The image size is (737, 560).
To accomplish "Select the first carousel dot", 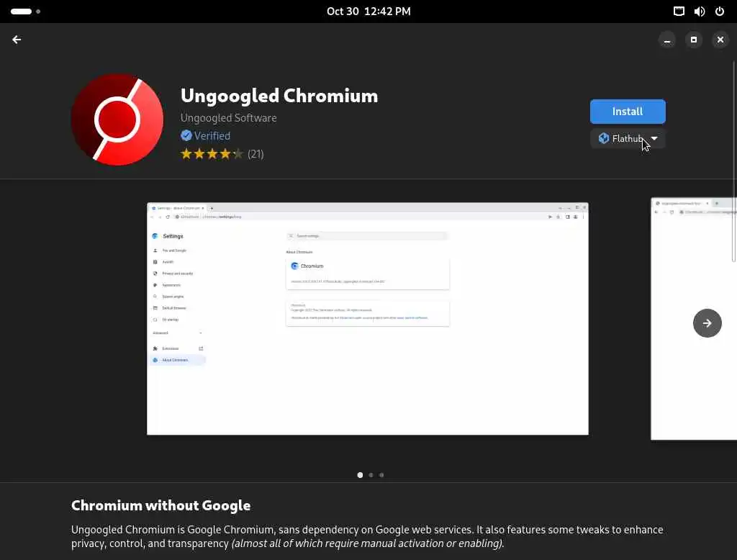I will point(360,475).
